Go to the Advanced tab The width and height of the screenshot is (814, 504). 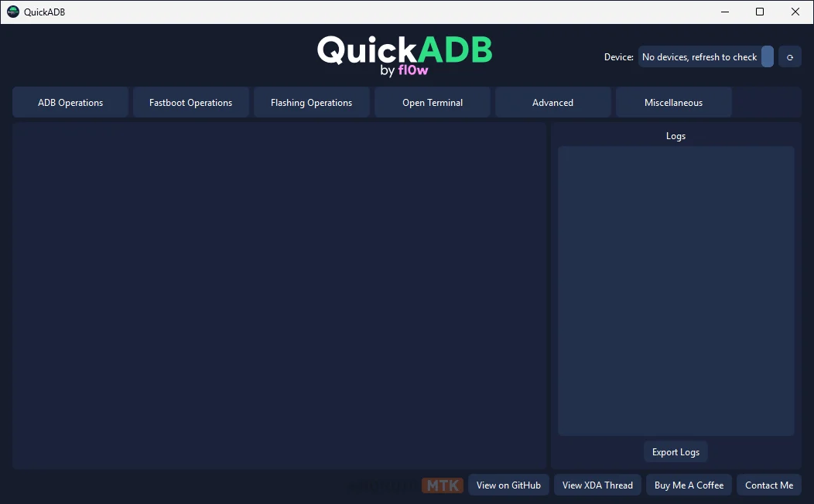click(552, 103)
